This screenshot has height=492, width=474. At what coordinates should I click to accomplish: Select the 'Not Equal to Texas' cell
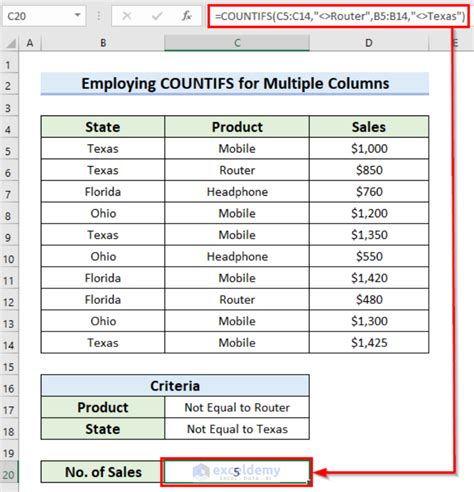click(x=237, y=429)
